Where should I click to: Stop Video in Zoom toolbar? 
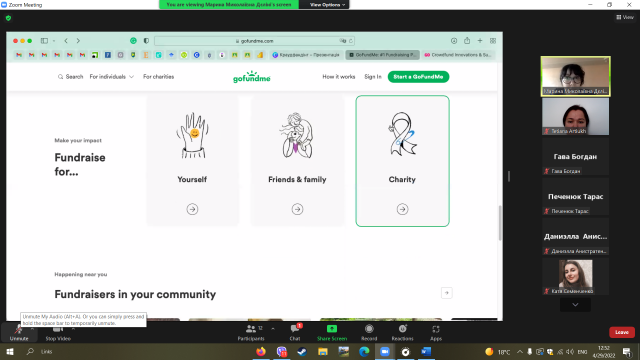[x=58, y=333]
